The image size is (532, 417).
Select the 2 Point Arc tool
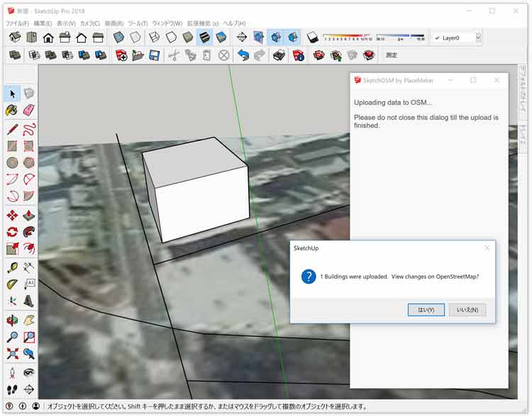coord(29,179)
